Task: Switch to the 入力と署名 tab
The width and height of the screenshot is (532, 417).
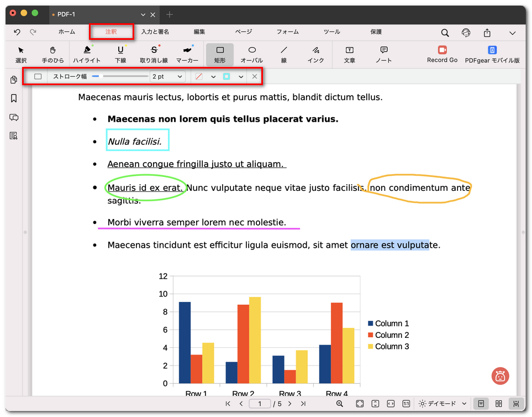Action: (155, 32)
